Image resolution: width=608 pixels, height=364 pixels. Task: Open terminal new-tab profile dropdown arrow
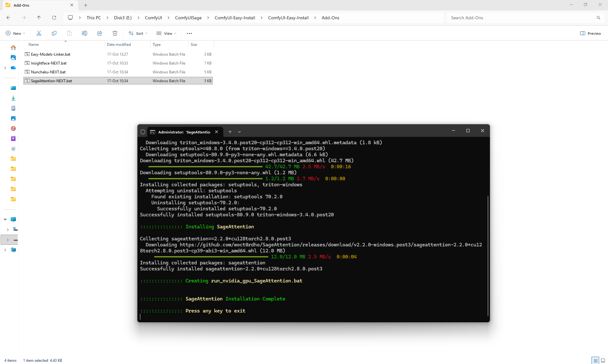pos(239,132)
